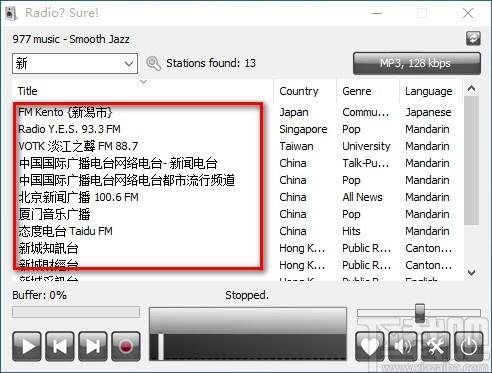Viewport: 492px width, 373px height.
Task: Expand the small chevron above the Title header
Action: click(x=143, y=82)
